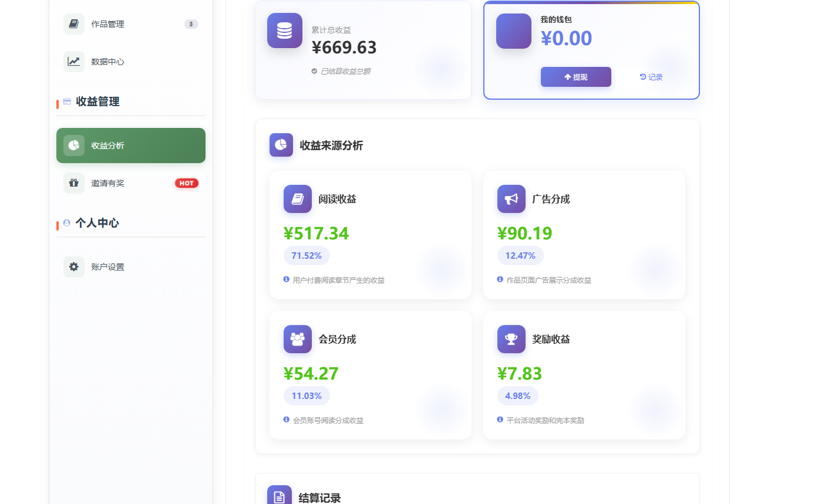The image size is (818, 504).
Task: Click the 邀请有奖 gift icon
Action: coord(73,182)
